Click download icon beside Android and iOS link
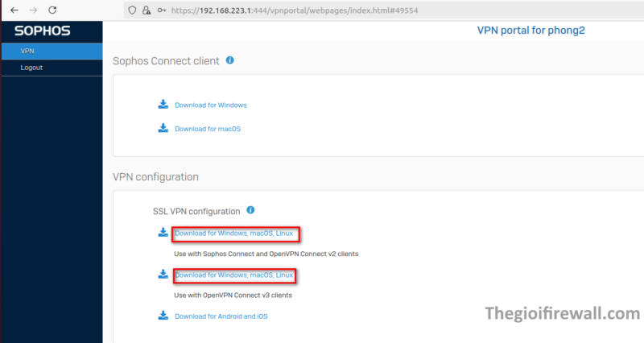The image size is (644, 343). 163,316
